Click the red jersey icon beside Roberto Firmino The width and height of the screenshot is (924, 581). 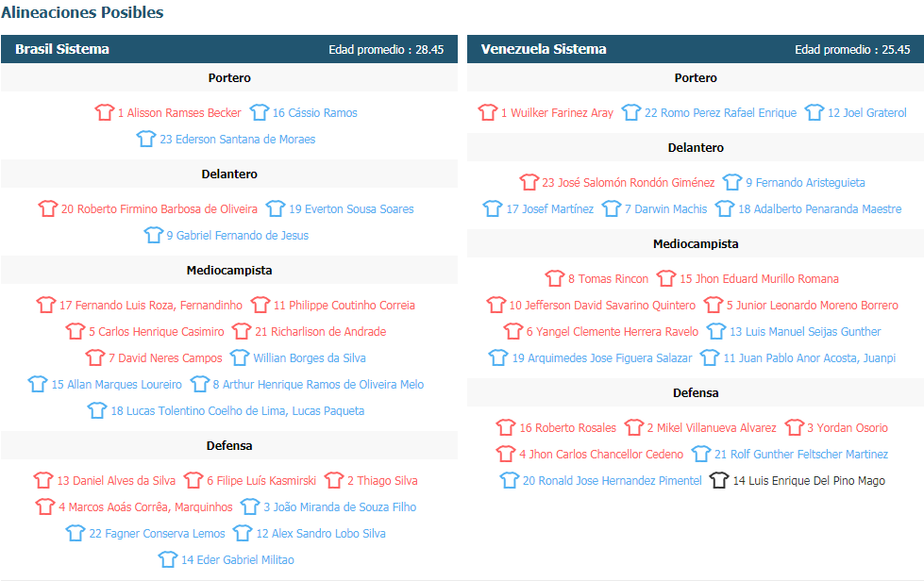[x=48, y=208]
